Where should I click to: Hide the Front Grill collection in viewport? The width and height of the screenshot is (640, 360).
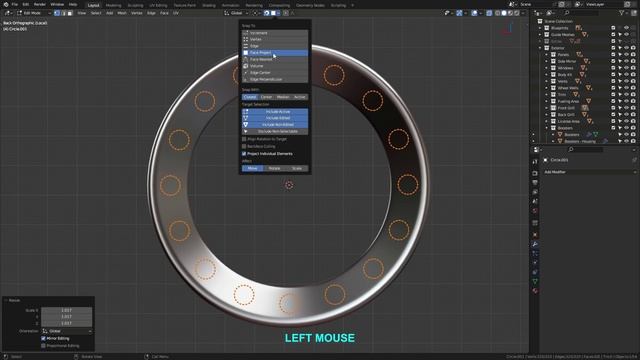click(x=627, y=108)
